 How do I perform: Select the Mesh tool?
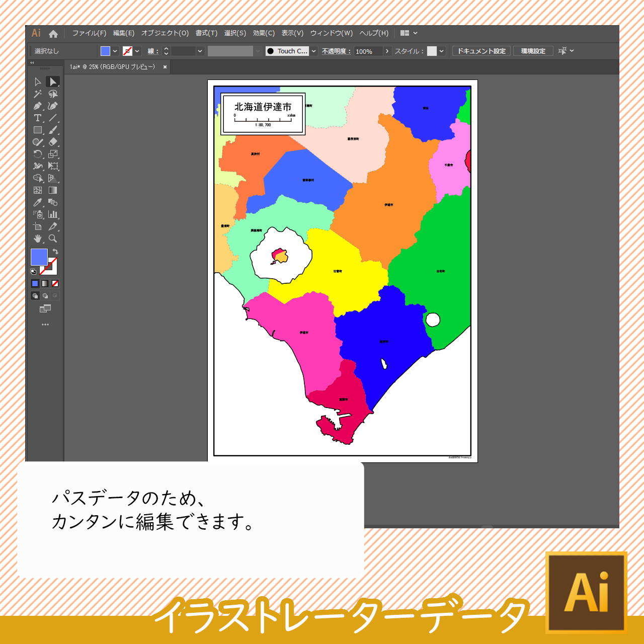[x=38, y=190]
